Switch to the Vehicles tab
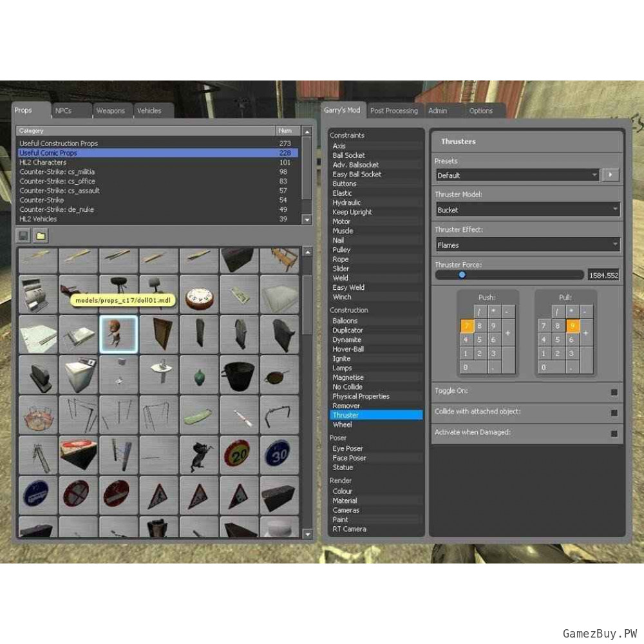 (x=153, y=111)
